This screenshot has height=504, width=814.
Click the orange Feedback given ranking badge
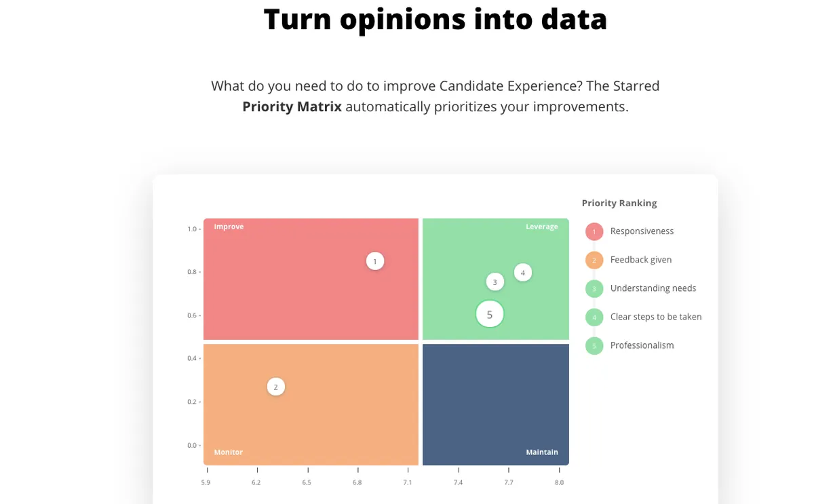tap(594, 260)
